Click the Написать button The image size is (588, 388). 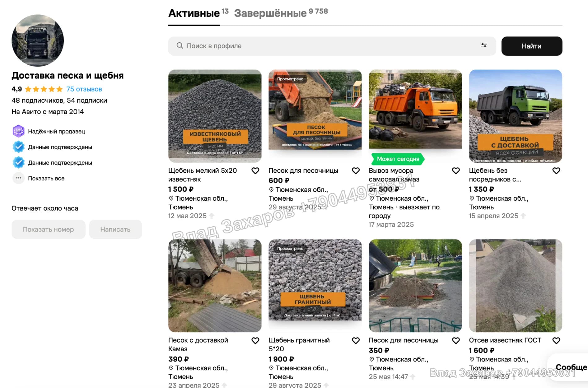pos(115,229)
